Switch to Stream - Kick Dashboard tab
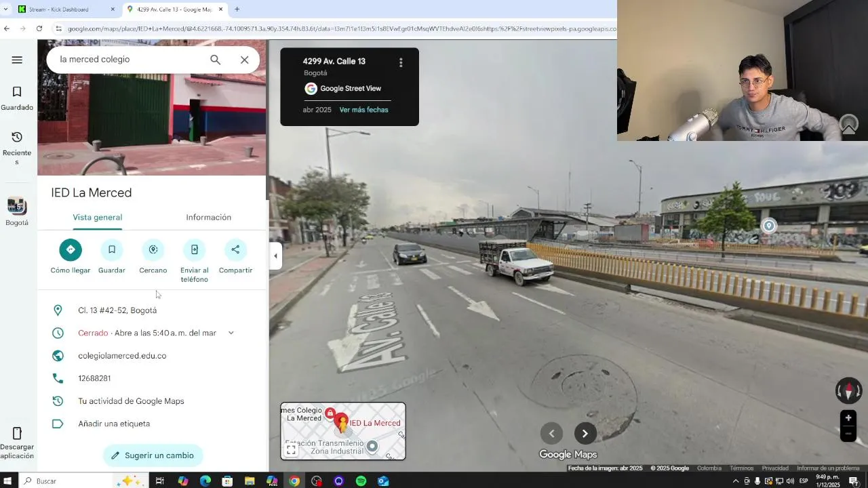The width and height of the screenshot is (868, 488). [66, 9]
